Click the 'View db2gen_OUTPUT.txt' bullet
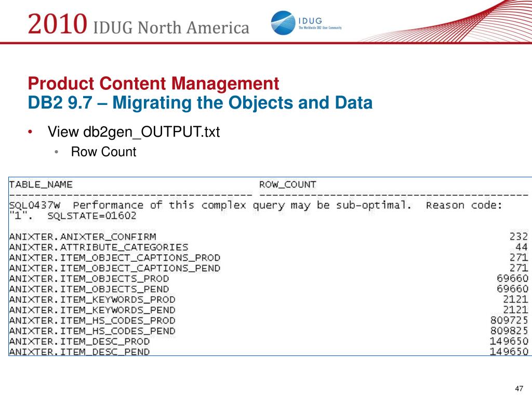 [x=134, y=131]
